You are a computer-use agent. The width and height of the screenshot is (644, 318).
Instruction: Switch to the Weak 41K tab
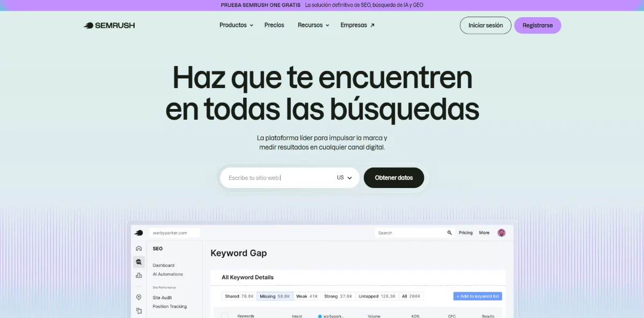click(x=307, y=296)
